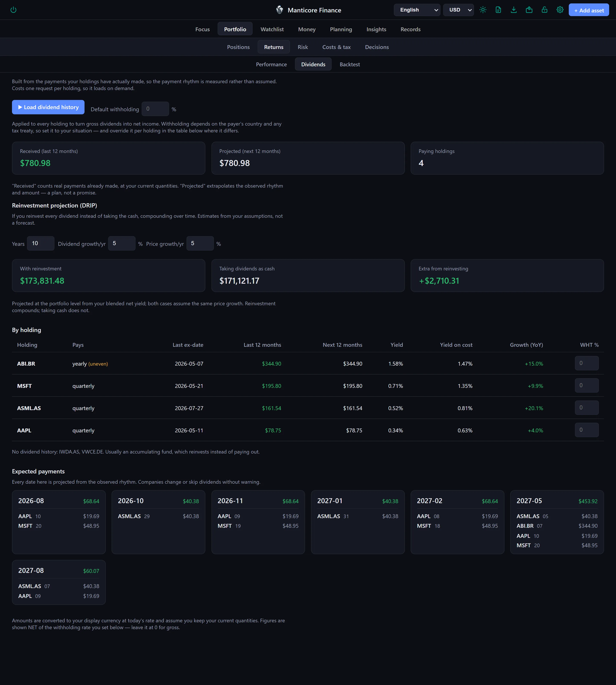Image resolution: width=616 pixels, height=685 pixels.
Task: Go to the Money tab
Action: point(307,29)
